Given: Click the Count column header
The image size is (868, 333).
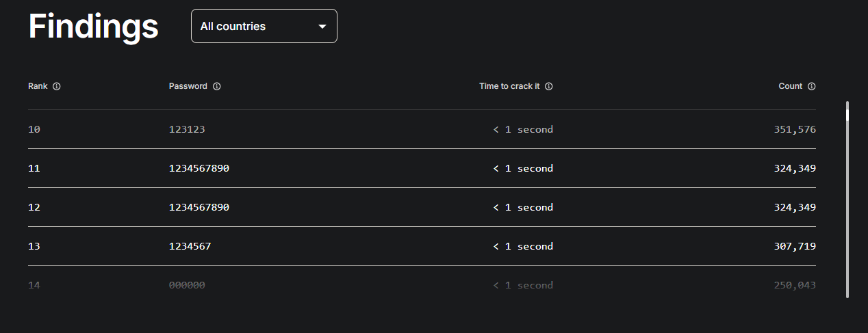Looking at the screenshot, I should coord(791,86).
